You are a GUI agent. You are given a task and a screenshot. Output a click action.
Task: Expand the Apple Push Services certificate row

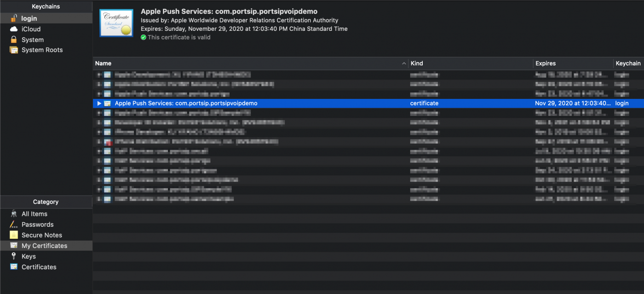click(x=99, y=104)
